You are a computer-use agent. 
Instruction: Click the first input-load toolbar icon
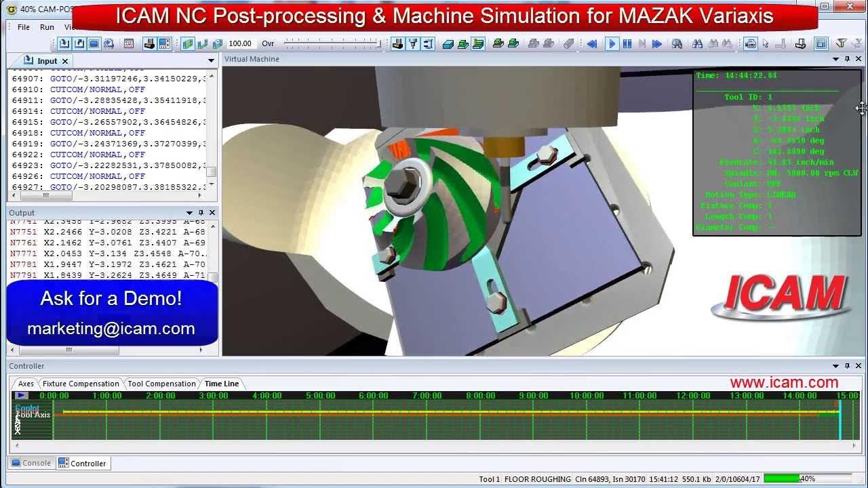pos(64,44)
